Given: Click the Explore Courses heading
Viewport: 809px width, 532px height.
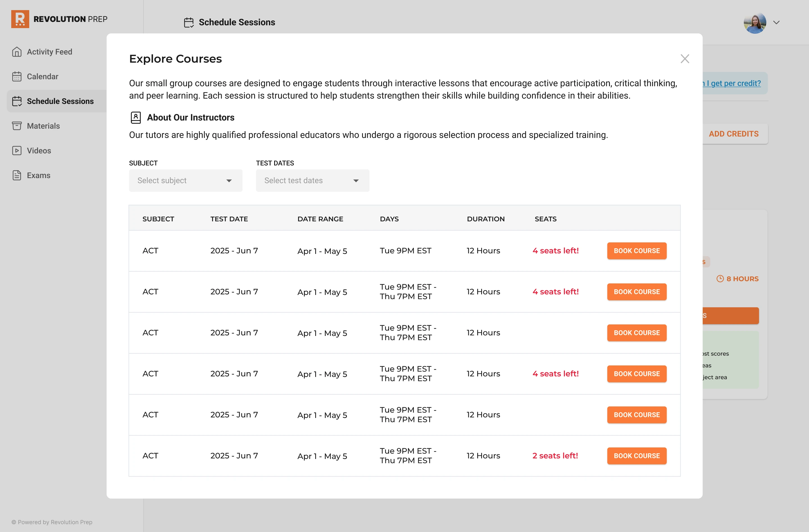Looking at the screenshot, I should coord(175,59).
